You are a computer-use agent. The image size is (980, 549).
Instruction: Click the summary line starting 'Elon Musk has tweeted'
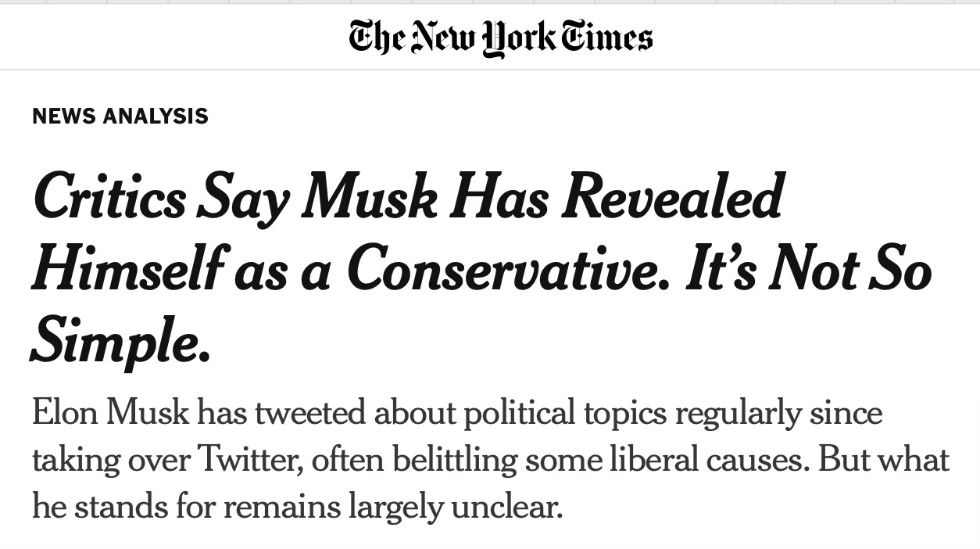pos(457,412)
